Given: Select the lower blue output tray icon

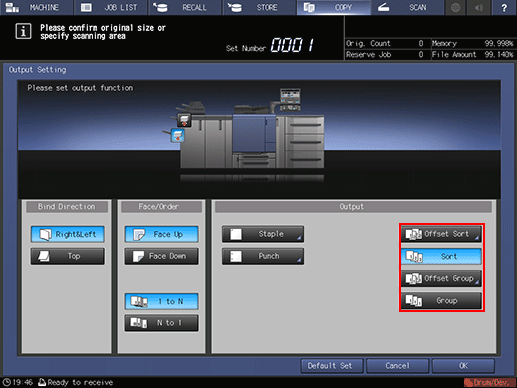Looking at the screenshot, I should tap(177, 136).
